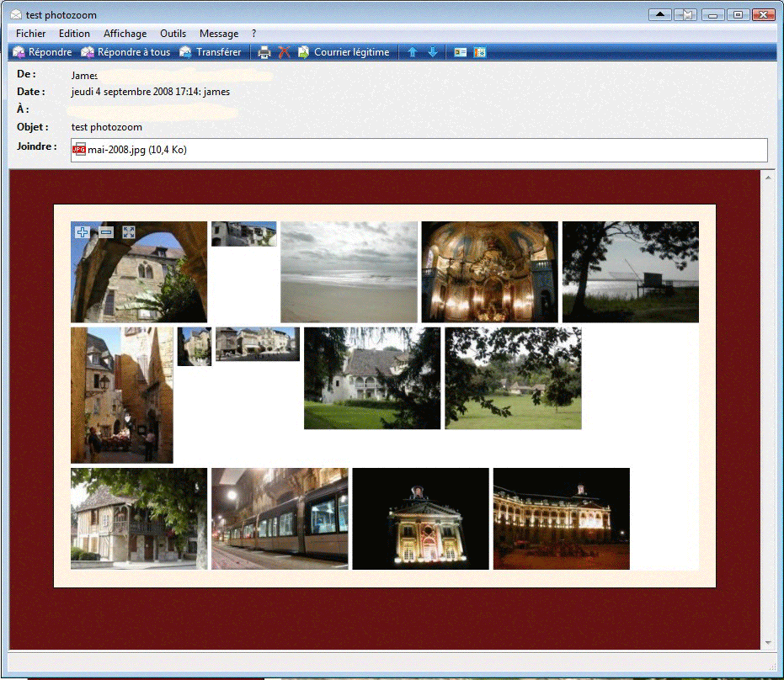Click the fullscreen expand icon on photo
This screenshot has height=680, width=784.
(129, 232)
